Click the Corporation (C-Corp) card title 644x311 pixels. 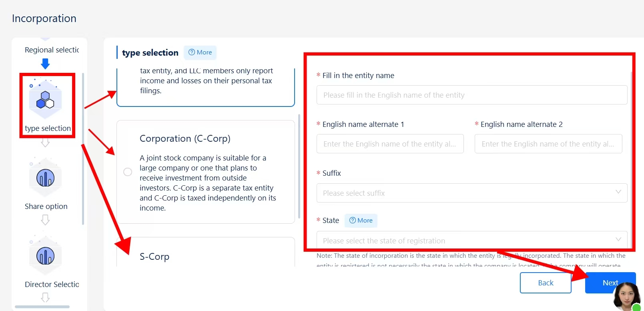[185, 138]
